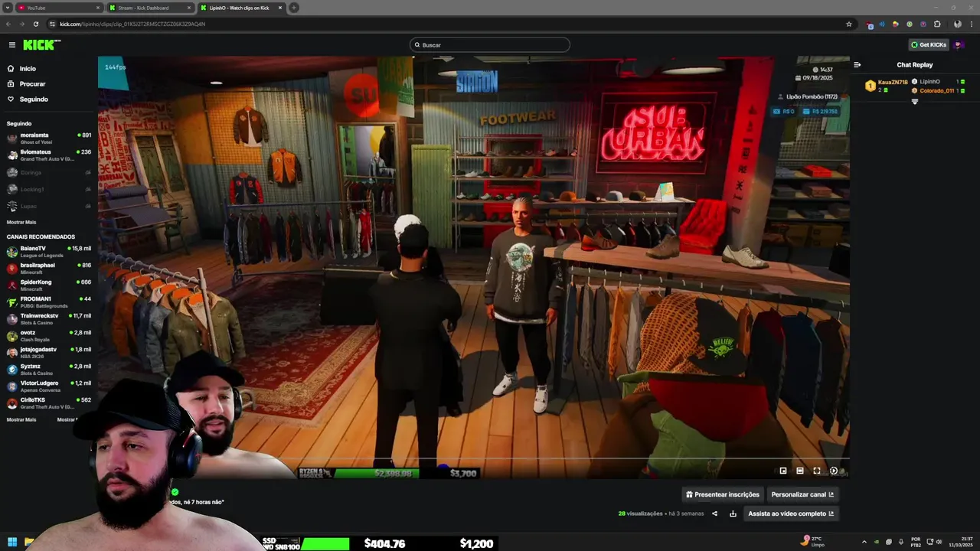
Task: Click Mostrar Mais under recommended channels
Action: 21,419
